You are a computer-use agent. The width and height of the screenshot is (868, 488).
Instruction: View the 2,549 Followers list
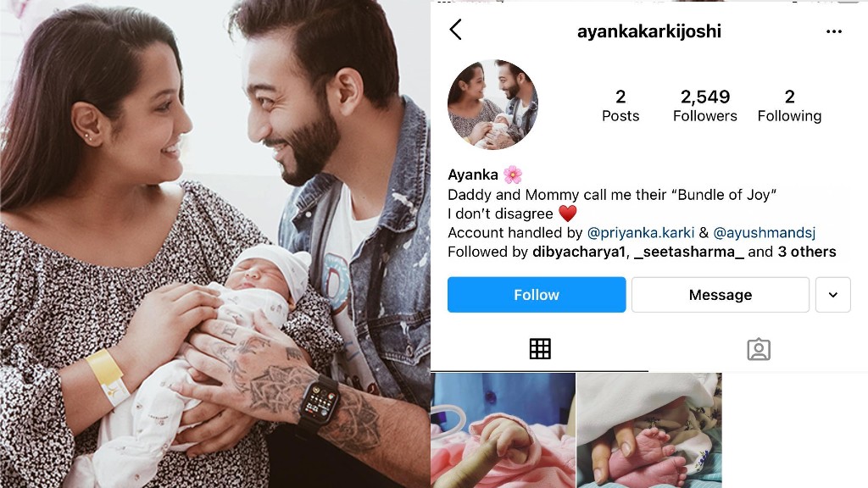click(704, 106)
